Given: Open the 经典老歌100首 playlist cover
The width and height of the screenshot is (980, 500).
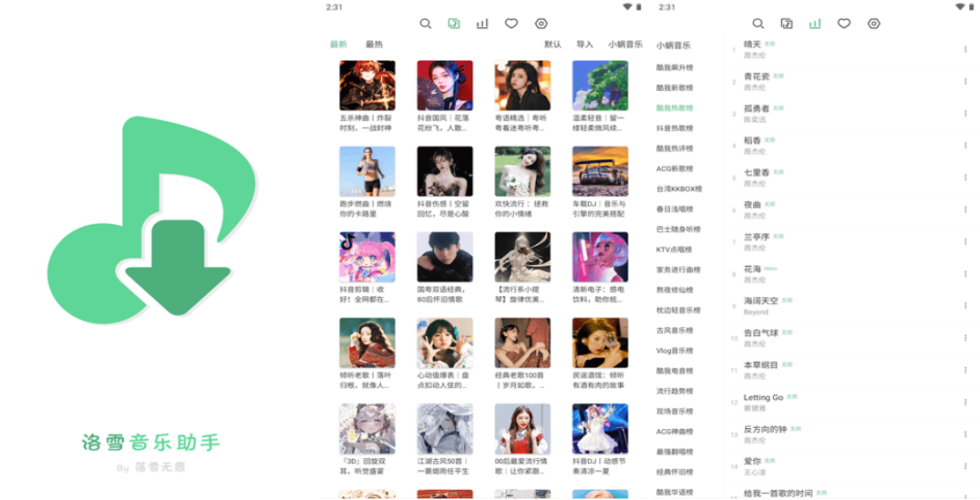Looking at the screenshot, I should point(521,343).
